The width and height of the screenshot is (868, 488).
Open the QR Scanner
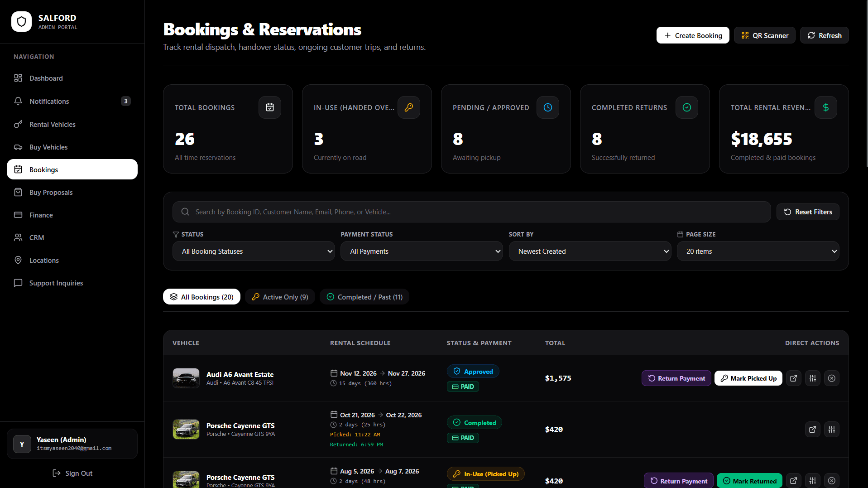(x=764, y=35)
